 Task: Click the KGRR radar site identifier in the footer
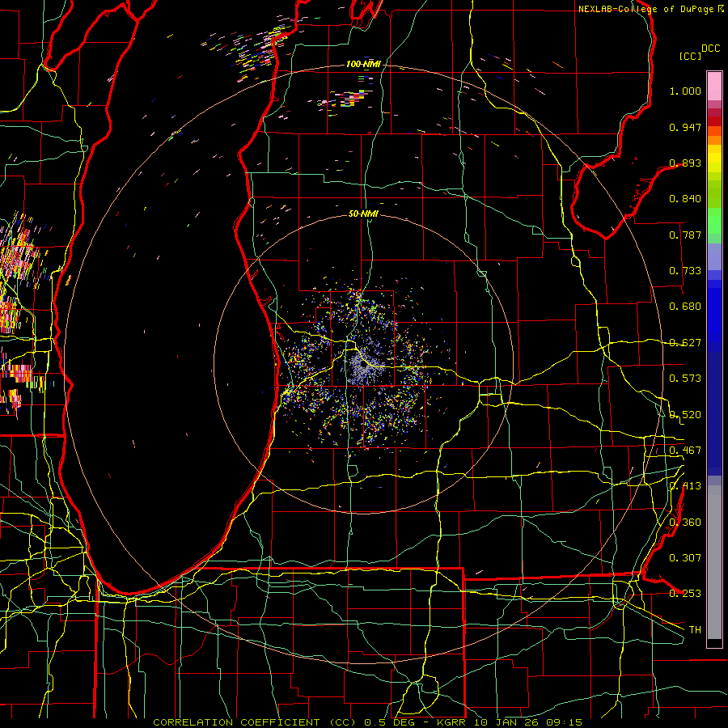point(453,722)
